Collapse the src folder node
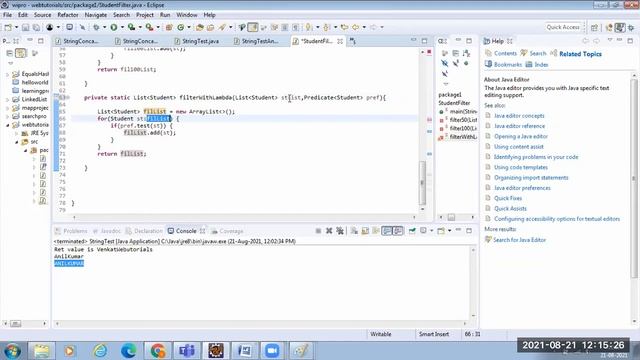 [x=17, y=142]
